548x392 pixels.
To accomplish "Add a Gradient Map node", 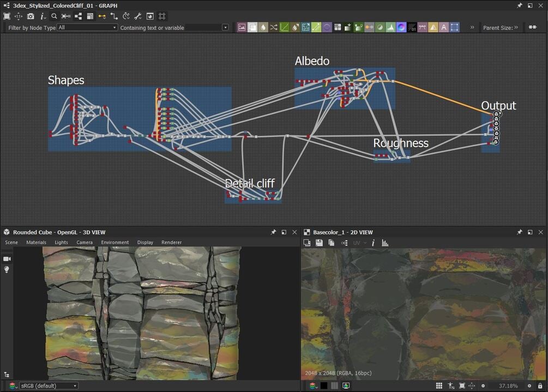I will [348, 27].
